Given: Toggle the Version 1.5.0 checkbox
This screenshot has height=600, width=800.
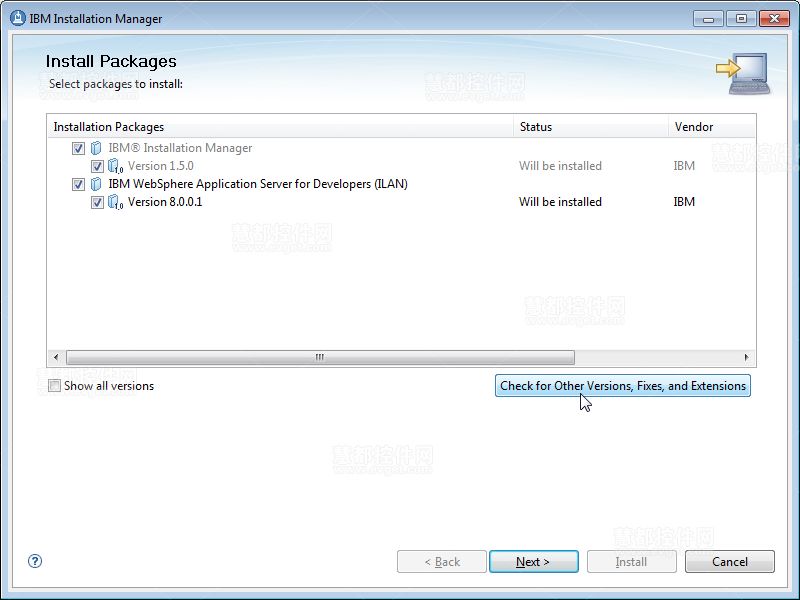Looking at the screenshot, I should (x=97, y=166).
